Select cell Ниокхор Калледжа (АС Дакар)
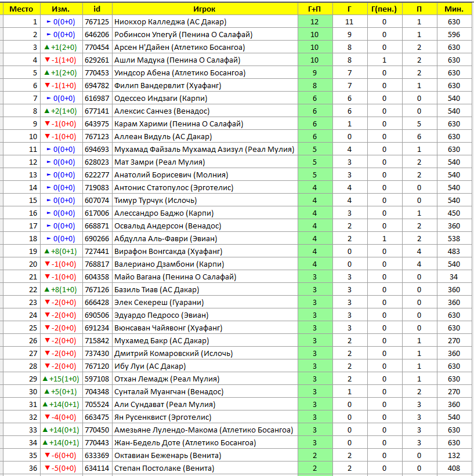The image size is (474, 476). click(x=205, y=22)
